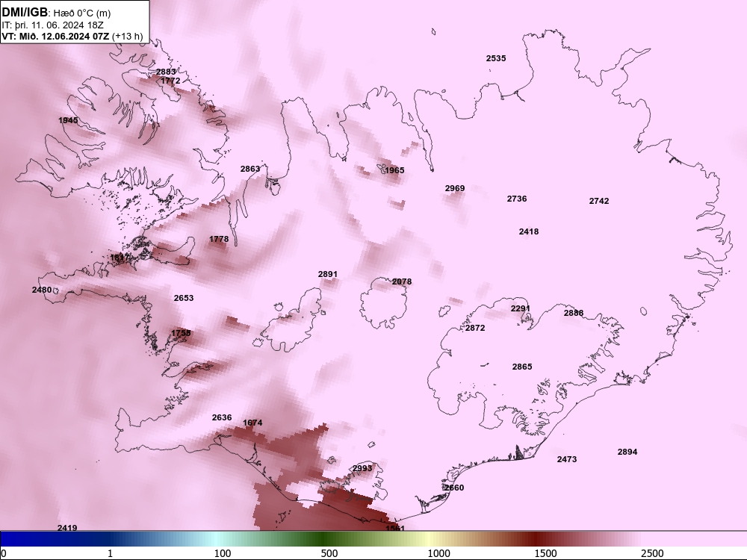Click the 'DMI/IGB' title text
Viewport: 747px width, 560px height.
pos(25,13)
